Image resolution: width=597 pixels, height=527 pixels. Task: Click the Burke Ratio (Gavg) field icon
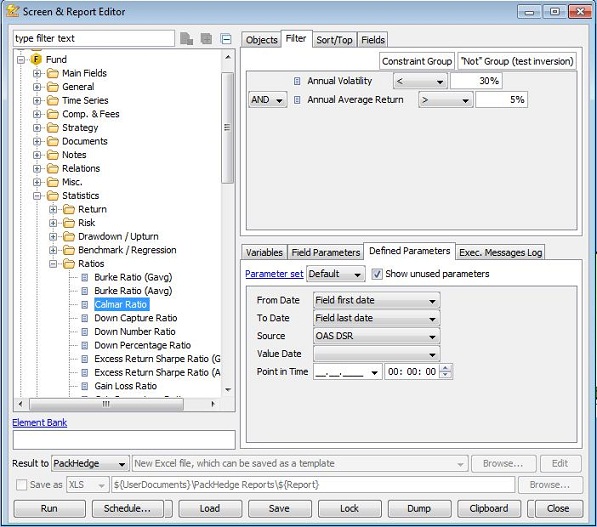click(85, 277)
